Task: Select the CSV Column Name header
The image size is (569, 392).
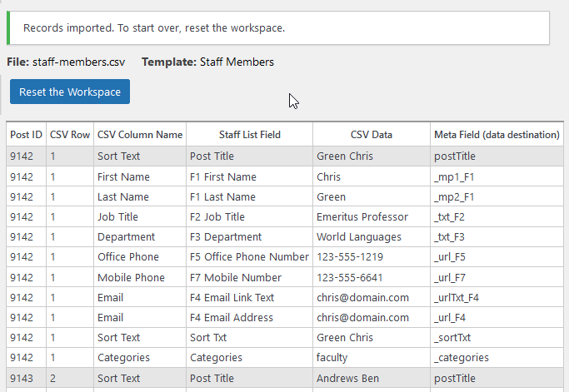Action: (139, 135)
